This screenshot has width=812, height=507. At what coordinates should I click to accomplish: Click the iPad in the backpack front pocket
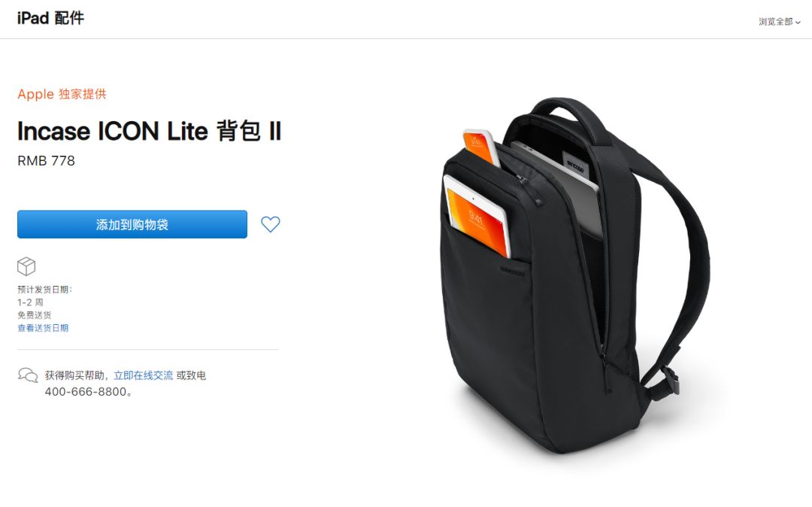pyautogui.click(x=477, y=215)
